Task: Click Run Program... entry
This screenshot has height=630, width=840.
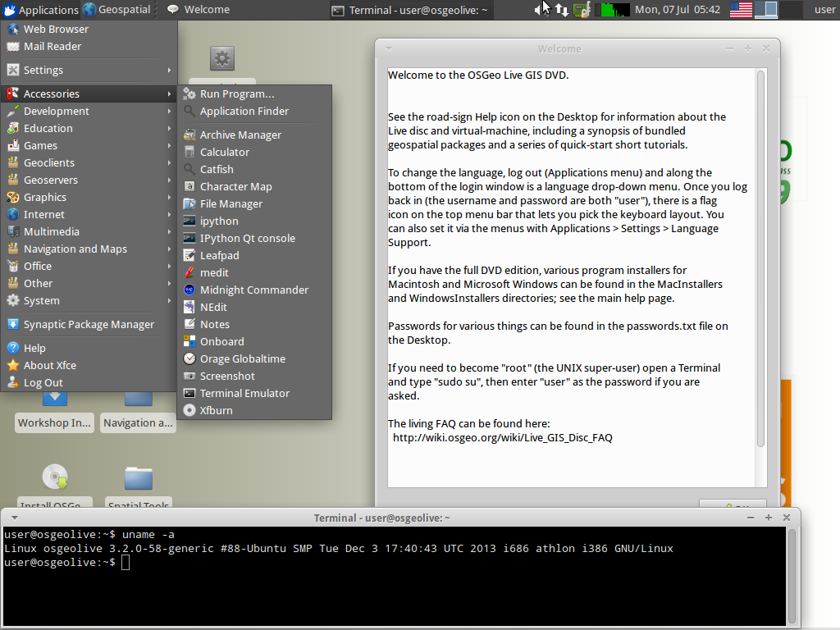Action: click(254, 94)
